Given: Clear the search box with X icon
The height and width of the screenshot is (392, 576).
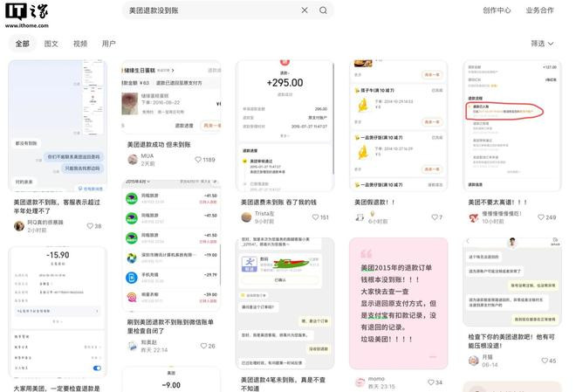Looking at the screenshot, I should pyautogui.click(x=305, y=10).
